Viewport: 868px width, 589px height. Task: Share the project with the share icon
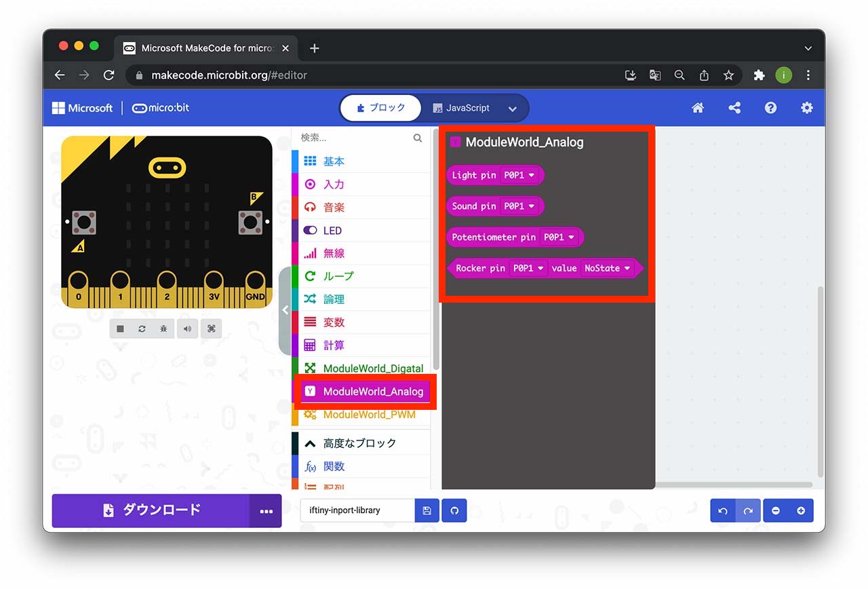(x=734, y=108)
